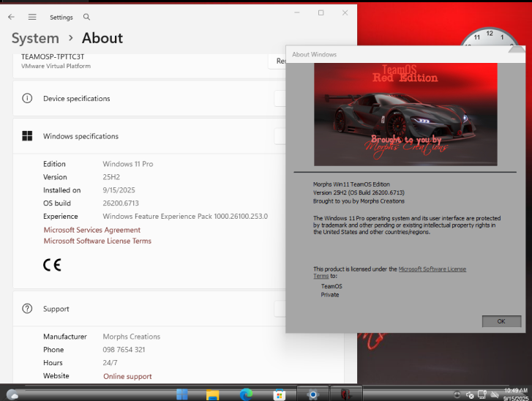This screenshot has width=532, height=401.
Task: Select the Windows 11 Pro edition value
Action: [x=128, y=164]
